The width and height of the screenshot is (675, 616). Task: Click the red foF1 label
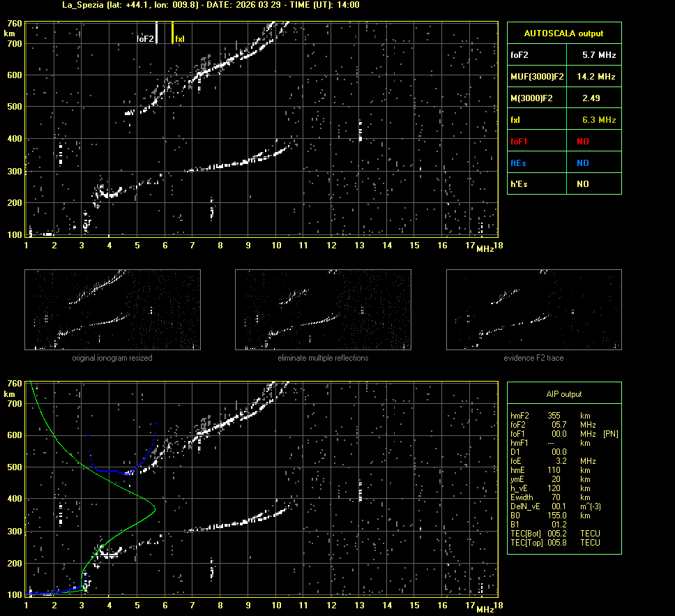pos(519,142)
